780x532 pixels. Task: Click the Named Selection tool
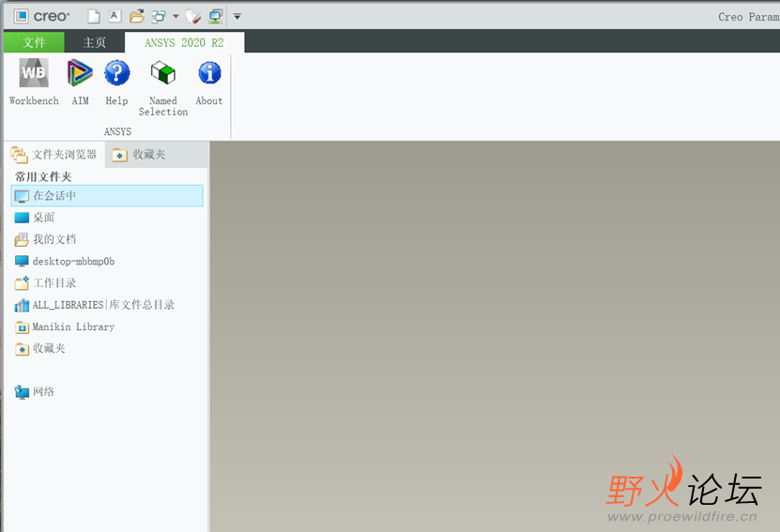(x=163, y=88)
